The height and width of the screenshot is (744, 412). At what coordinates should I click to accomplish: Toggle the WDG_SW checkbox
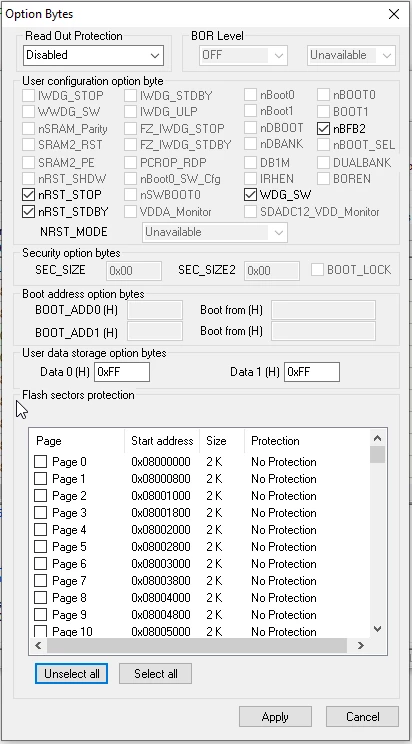tap(251, 195)
